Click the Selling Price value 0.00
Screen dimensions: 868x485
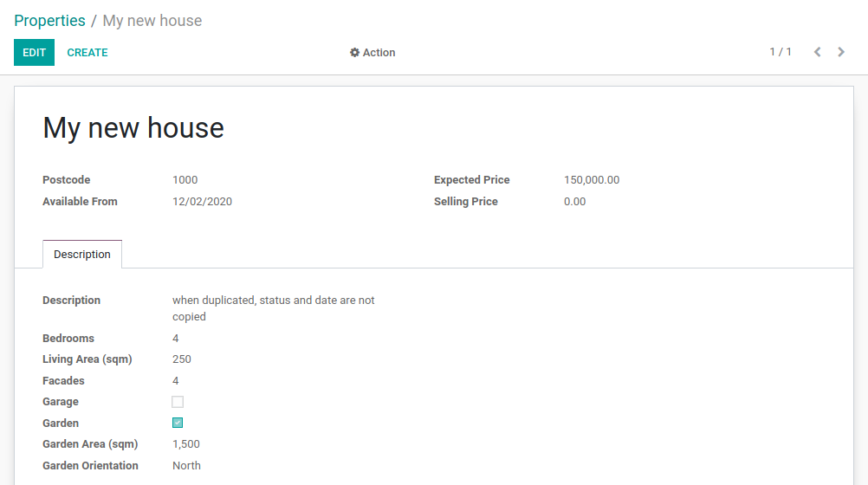574,202
